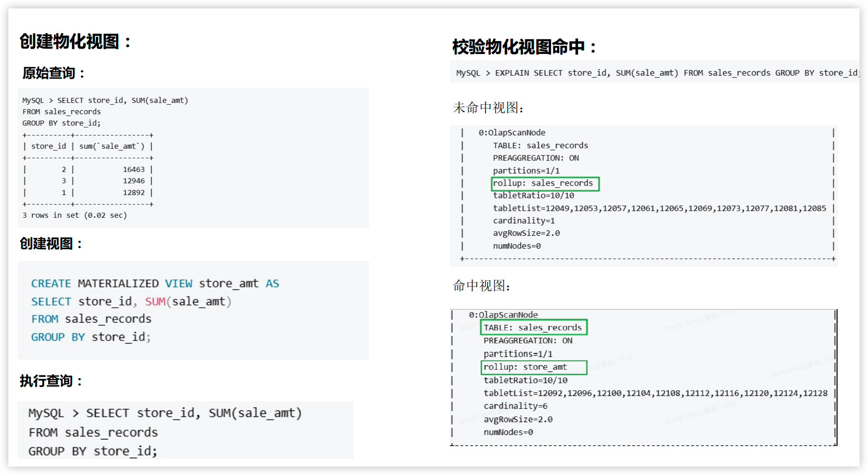Click result row with value 16463
This screenshot has width=868, height=475.
88,169
